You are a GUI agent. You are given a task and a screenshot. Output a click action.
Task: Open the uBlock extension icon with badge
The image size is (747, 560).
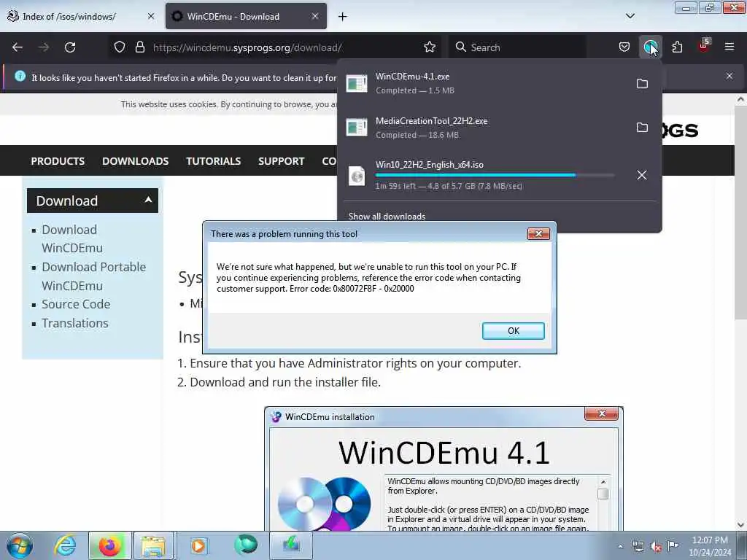(x=704, y=46)
